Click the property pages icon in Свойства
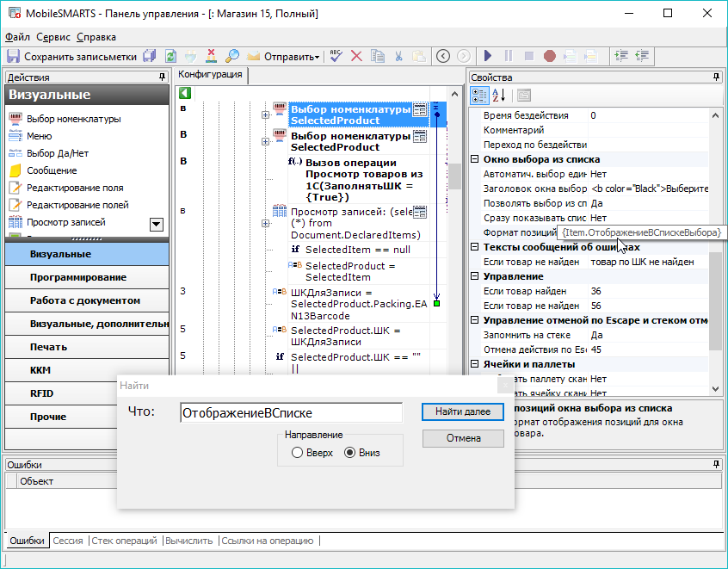Viewport: 728px width, 569px height. coord(524,96)
